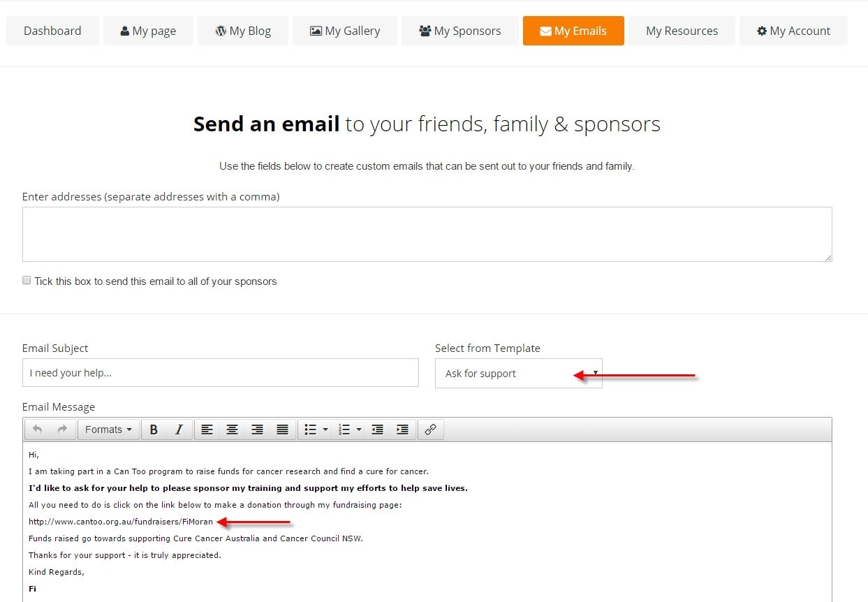
Task: Click the Enter addresses text box
Action: point(427,234)
